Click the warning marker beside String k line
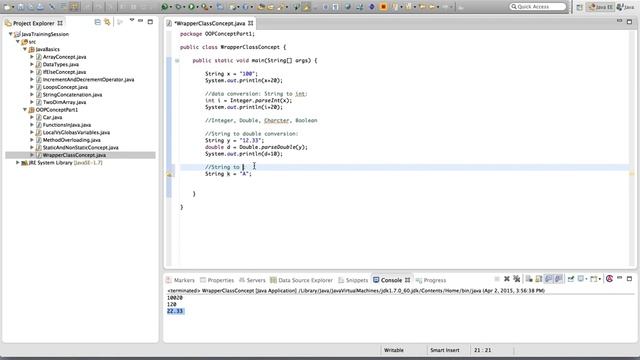 [x=169, y=174]
